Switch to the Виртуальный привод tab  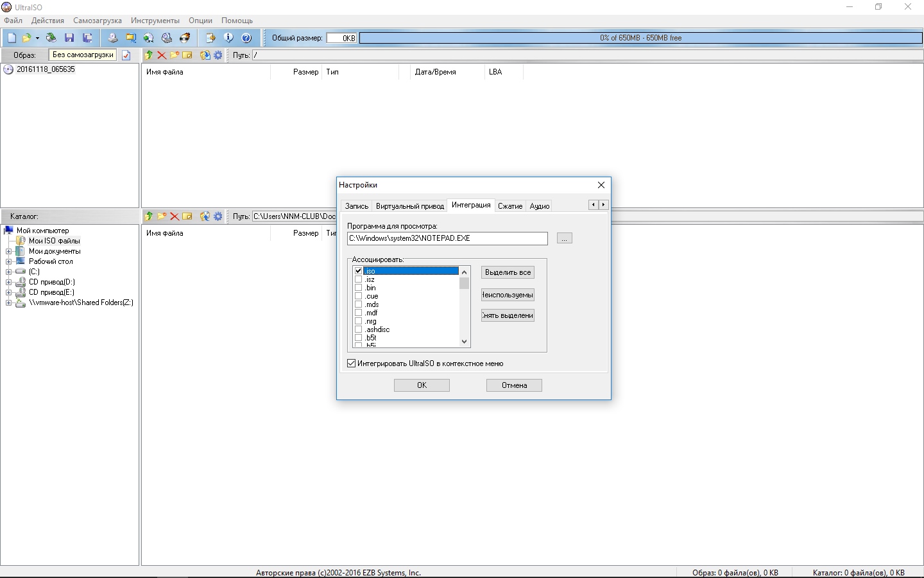[x=410, y=206]
